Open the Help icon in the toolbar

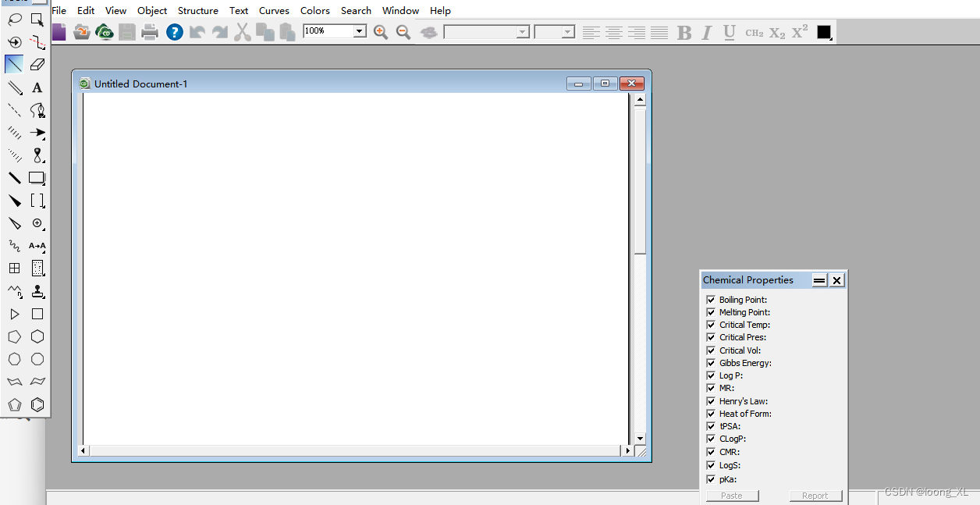click(174, 32)
